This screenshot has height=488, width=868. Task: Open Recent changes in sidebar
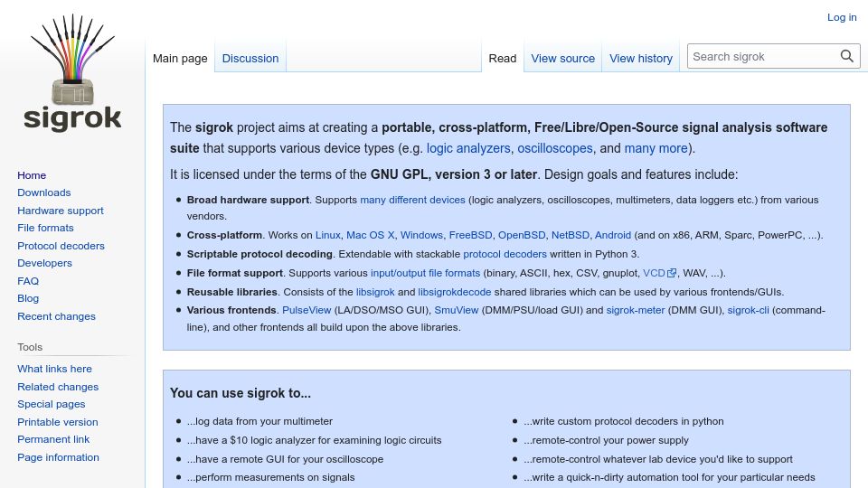56,316
